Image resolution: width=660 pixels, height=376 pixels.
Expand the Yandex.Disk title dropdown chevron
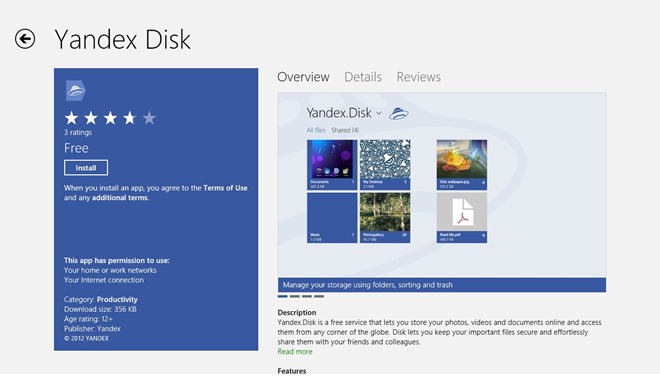point(379,113)
